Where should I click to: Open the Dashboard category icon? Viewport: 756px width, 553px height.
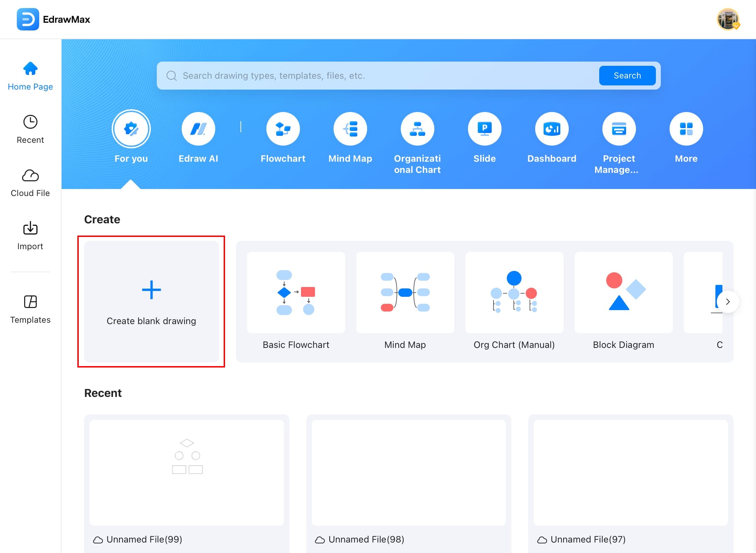pyautogui.click(x=552, y=129)
